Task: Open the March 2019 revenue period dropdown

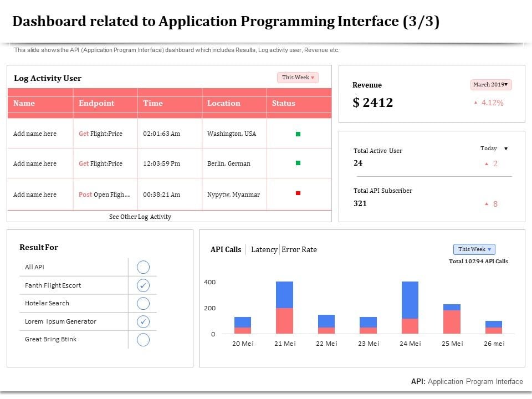Action: 490,84
